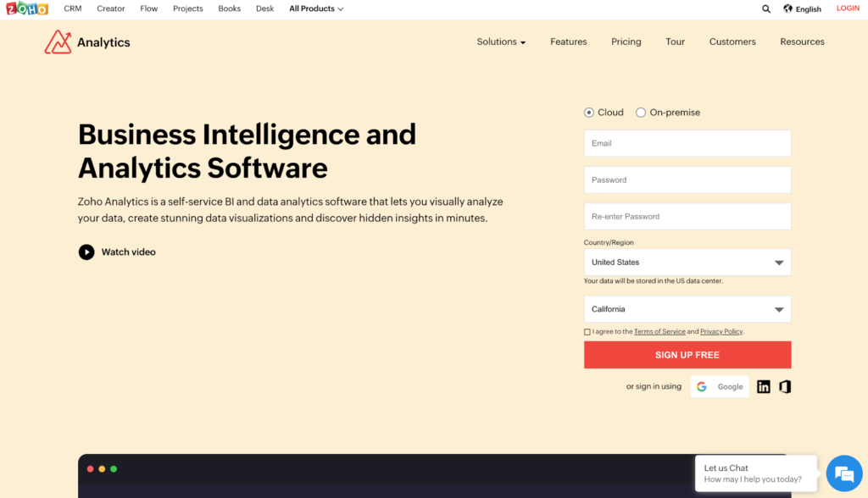Select the Cloud radio option
This screenshot has height=498, width=868.
(589, 113)
